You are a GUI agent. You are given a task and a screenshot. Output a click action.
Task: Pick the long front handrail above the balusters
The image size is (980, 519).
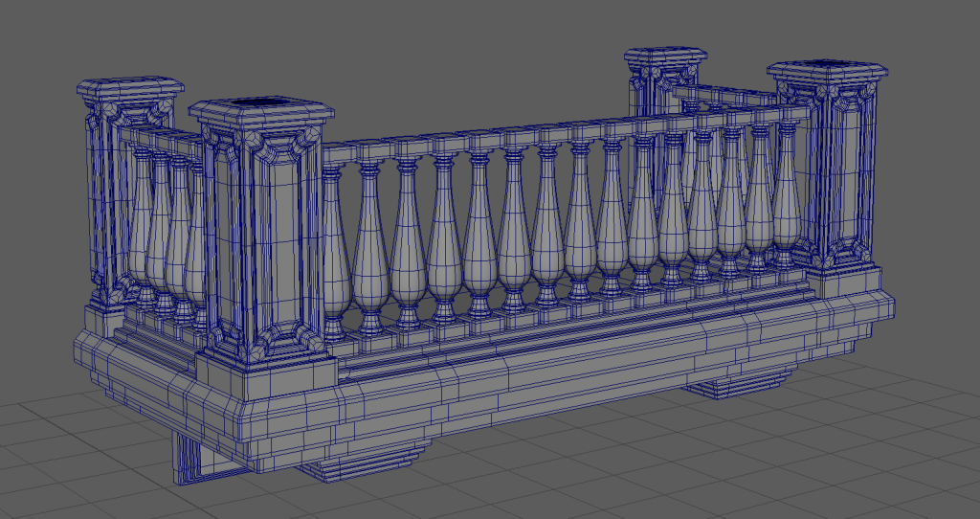pyautogui.click(x=566, y=133)
